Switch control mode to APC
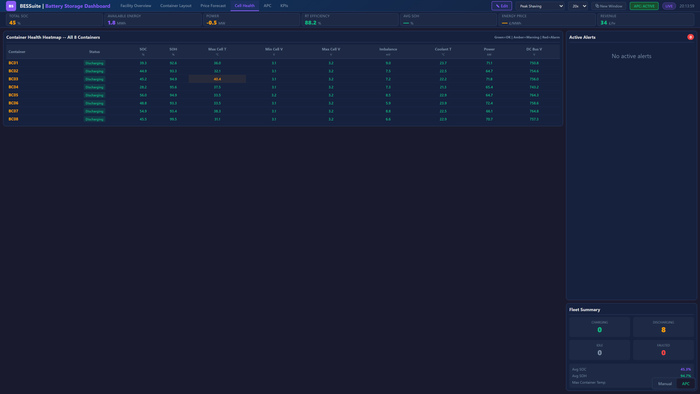The height and width of the screenshot is (394, 700). click(685, 384)
